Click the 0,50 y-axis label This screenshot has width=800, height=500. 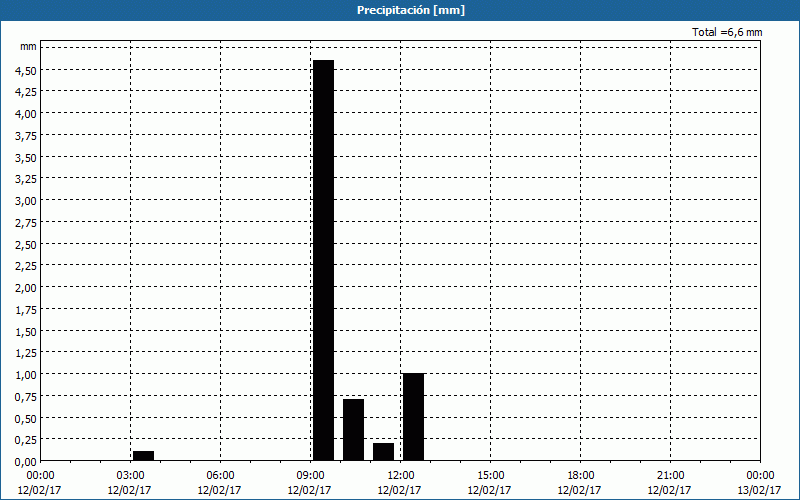[26, 418]
